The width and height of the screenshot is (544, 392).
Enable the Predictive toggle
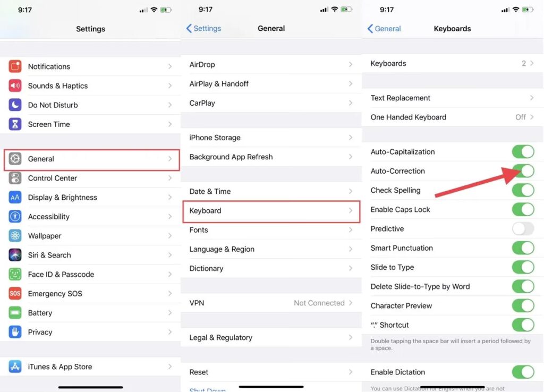[x=523, y=229]
